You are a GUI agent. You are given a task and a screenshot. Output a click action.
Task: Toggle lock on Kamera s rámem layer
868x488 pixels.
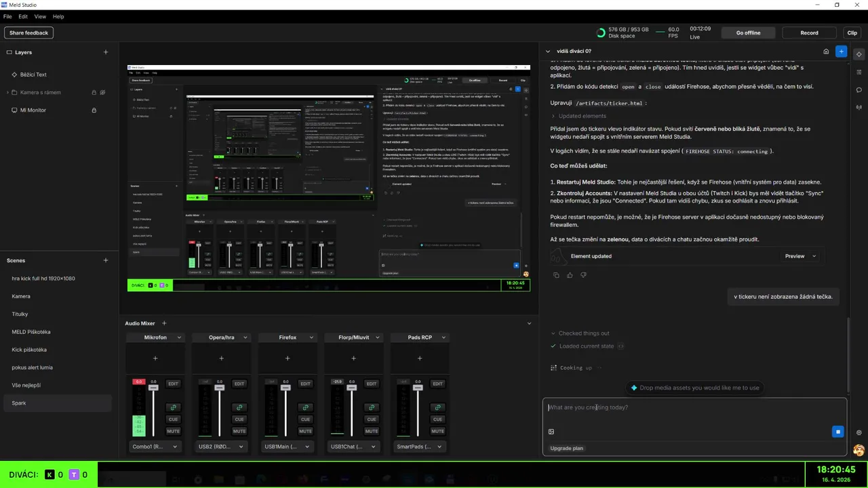94,92
